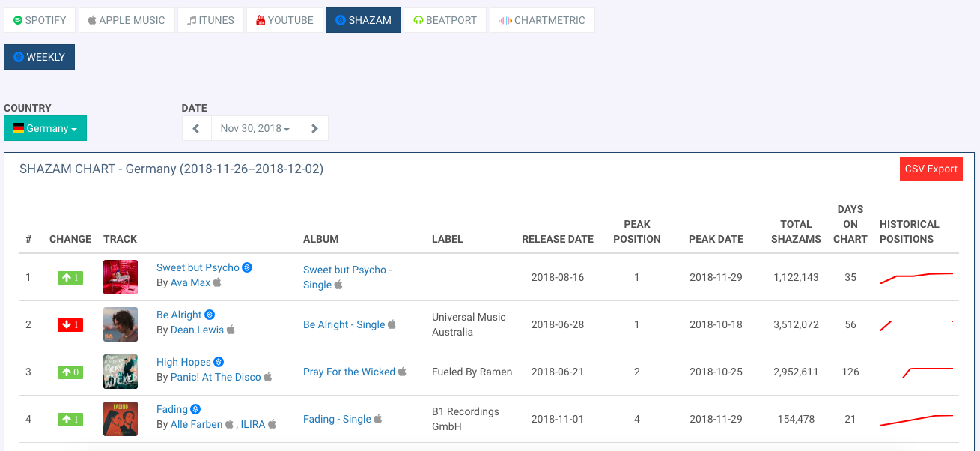980x451 pixels.
Task: Open the artist Alle Farben
Action: [196, 424]
